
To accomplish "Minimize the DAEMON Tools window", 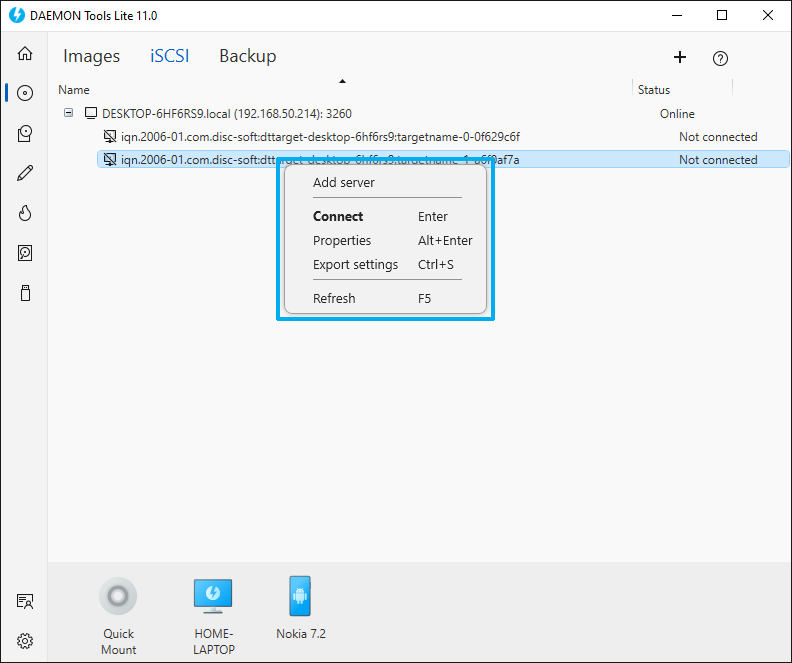I will coord(677,15).
